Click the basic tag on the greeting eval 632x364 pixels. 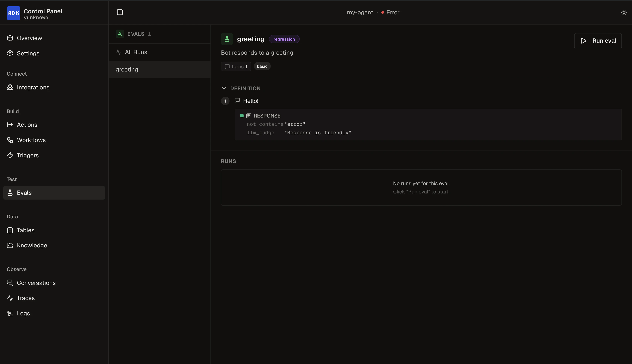coord(262,66)
